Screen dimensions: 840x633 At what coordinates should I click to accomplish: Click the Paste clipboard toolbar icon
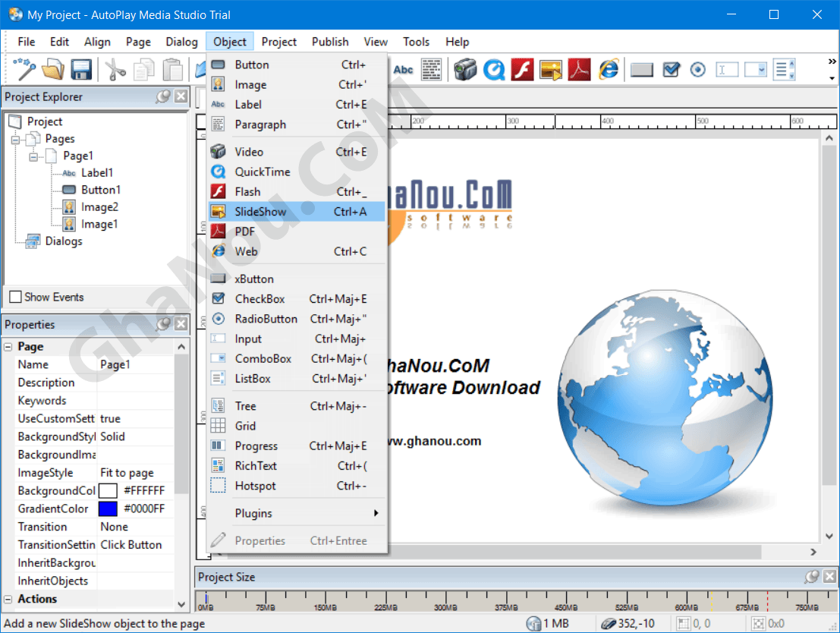[x=172, y=70]
